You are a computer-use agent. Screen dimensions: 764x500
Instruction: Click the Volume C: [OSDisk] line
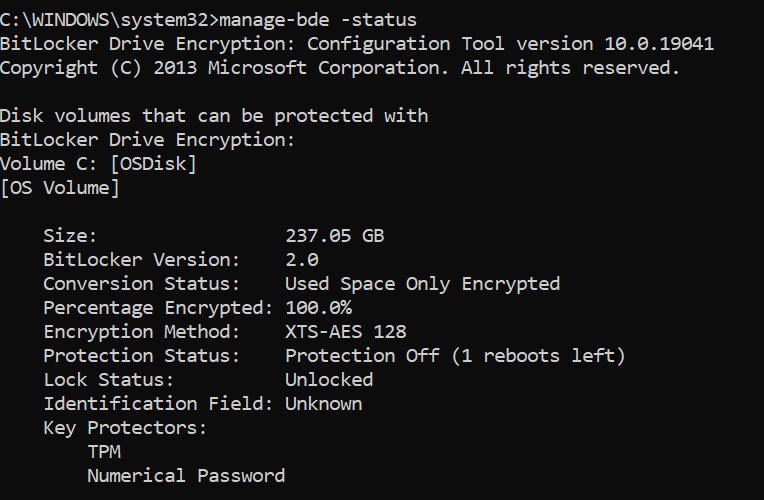tap(98, 164)
